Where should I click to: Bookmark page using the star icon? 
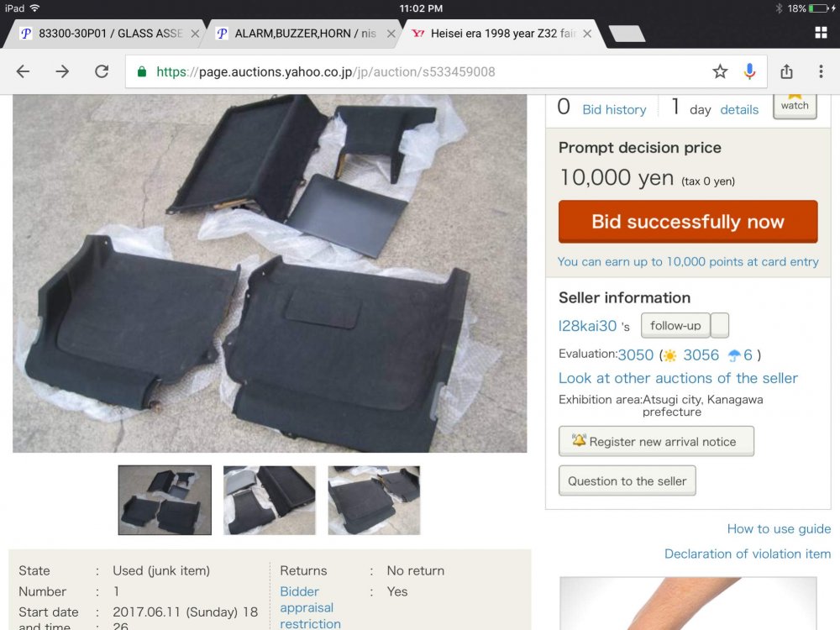coord(720,71)
